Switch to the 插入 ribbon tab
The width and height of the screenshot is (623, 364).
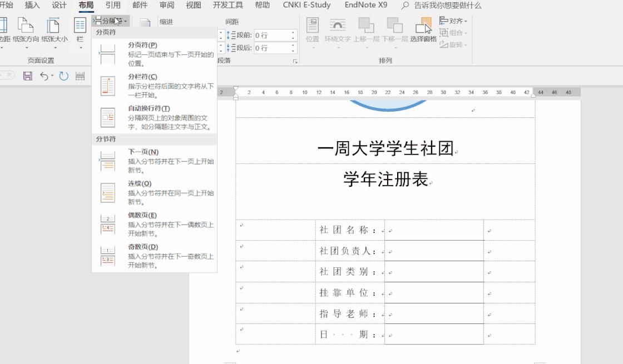[31, 5]
